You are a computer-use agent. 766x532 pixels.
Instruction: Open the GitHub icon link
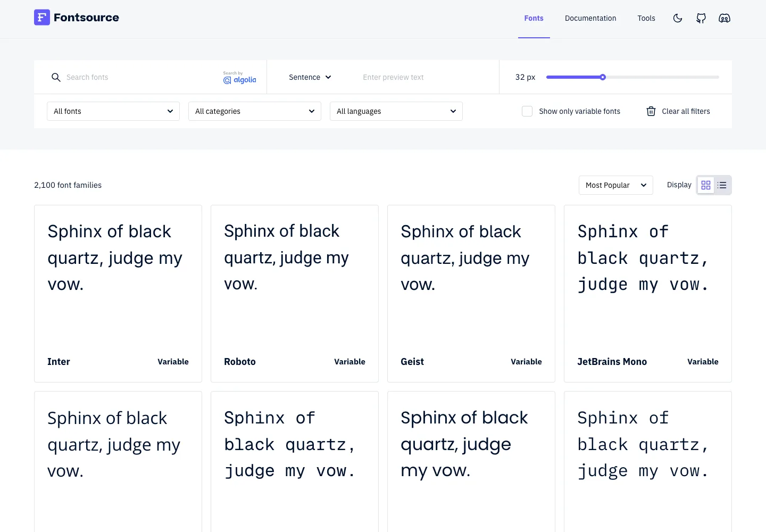tap(701, 18)
